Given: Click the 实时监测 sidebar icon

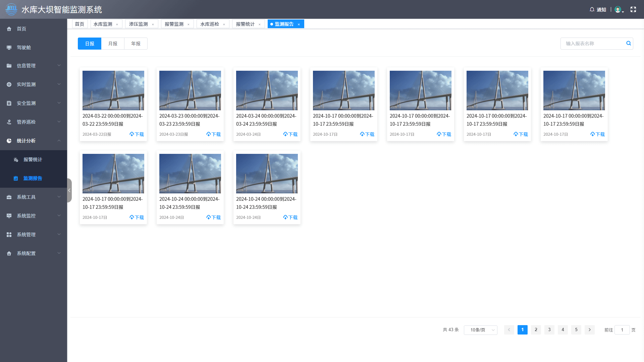Looking at the screenshot, I should [x=9, y=84].
